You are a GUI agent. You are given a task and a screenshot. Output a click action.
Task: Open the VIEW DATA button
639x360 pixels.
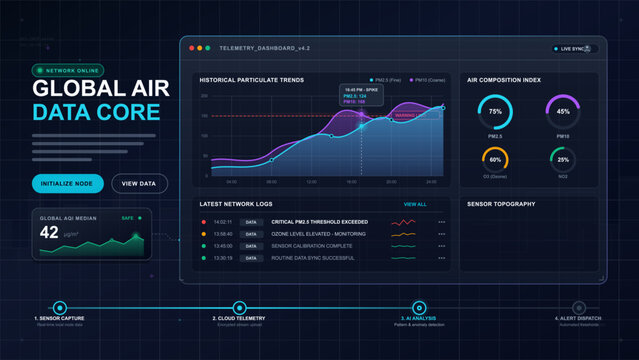tap(139, 183)
